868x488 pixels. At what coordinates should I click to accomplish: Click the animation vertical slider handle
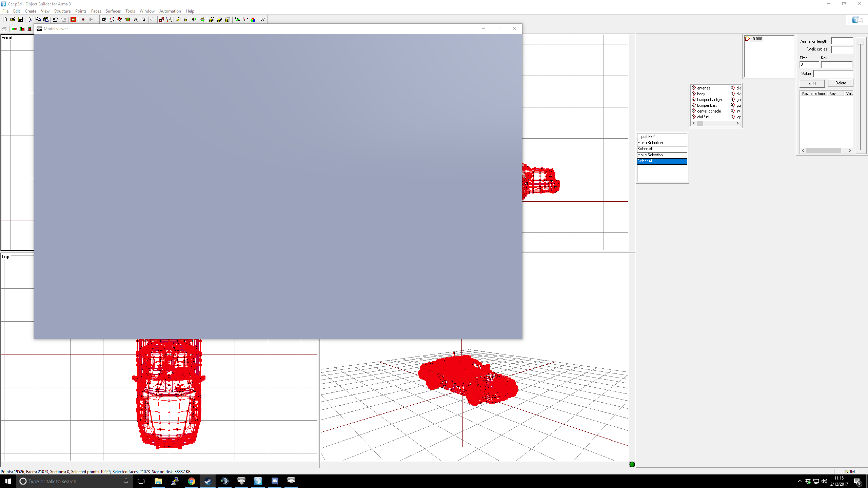coord(860,42)
